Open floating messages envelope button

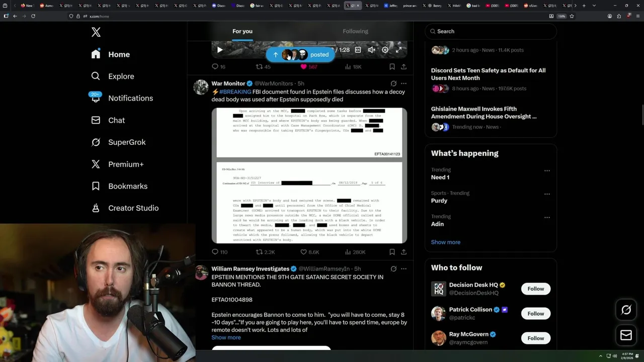(626, 335)
